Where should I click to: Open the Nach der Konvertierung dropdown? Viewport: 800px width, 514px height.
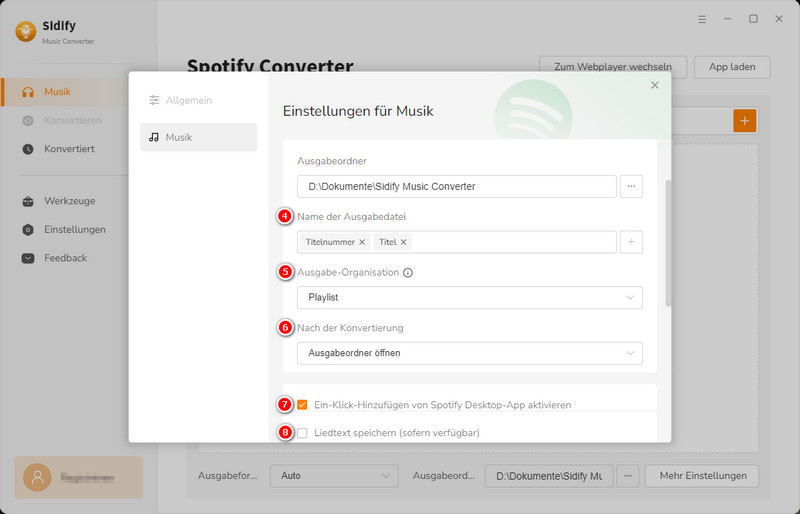coord(470,353)
